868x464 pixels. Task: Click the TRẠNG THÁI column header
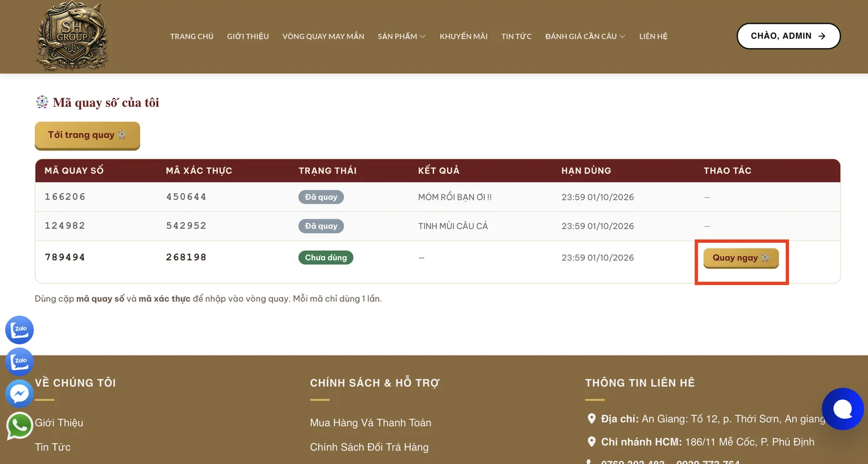tap(328, 170)
